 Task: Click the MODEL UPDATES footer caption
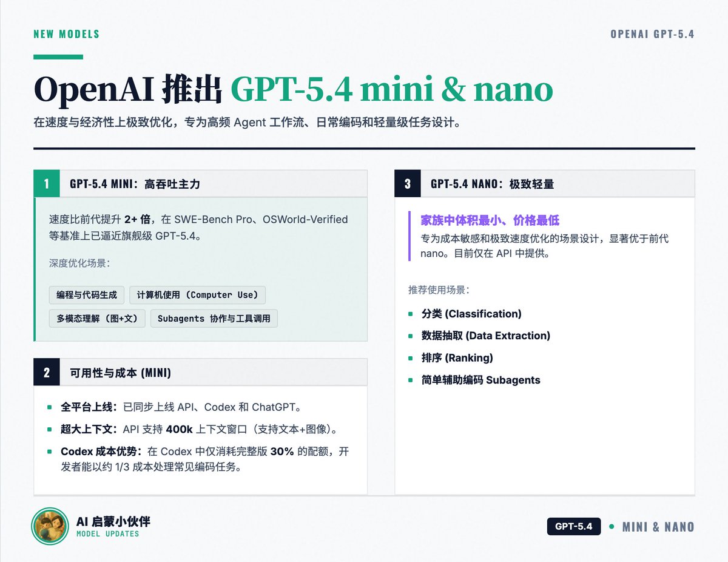coord(107,534)
